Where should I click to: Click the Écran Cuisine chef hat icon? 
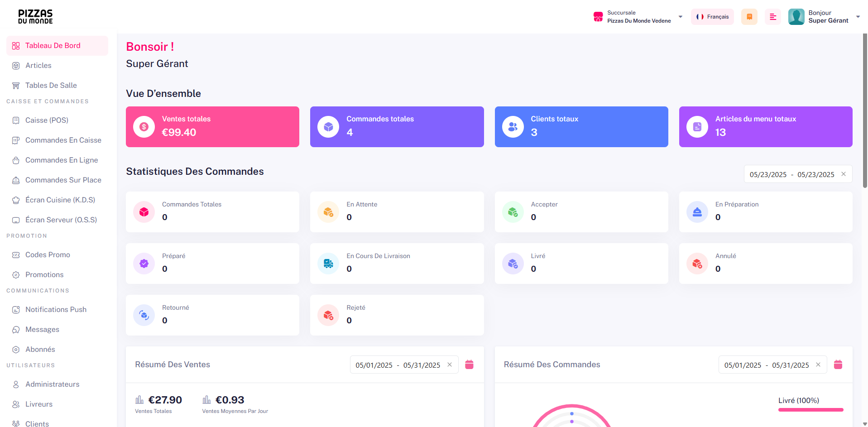click(x=16, y=200)
